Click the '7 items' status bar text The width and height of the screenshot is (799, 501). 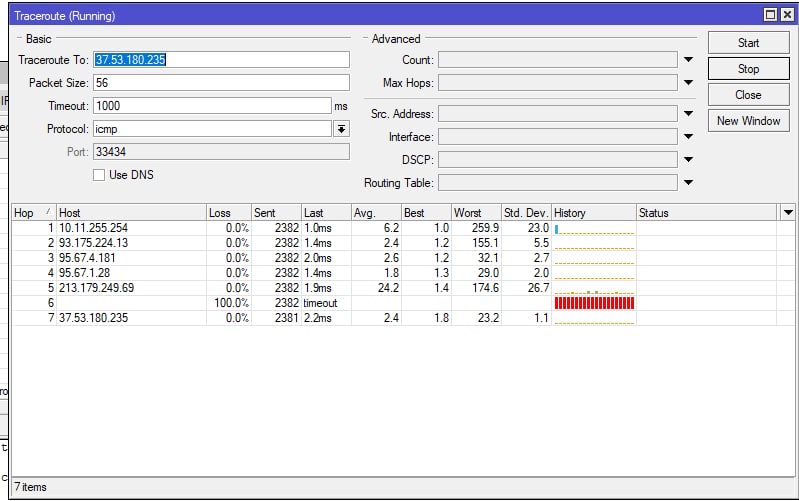point(30,487)
